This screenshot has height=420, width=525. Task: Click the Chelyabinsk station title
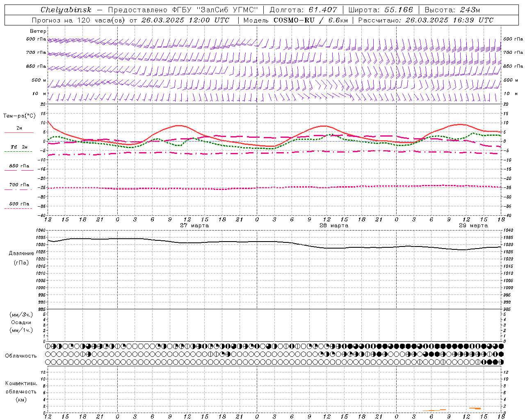coord(66,10)
